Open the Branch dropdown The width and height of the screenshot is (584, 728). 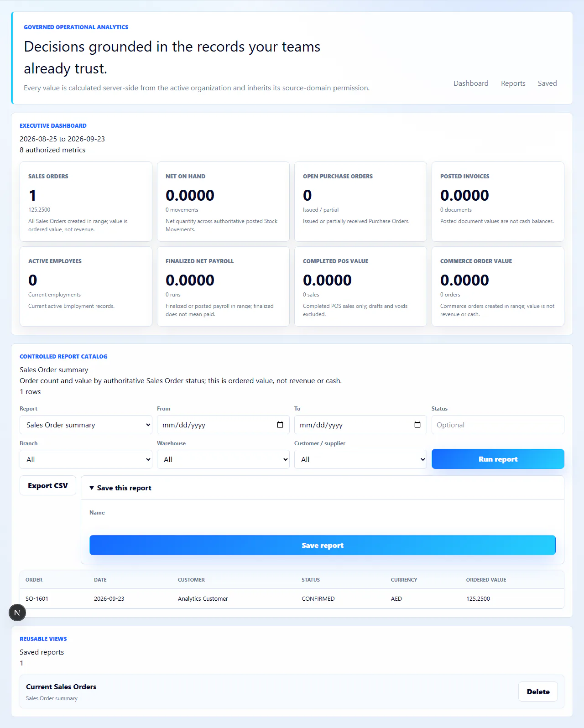[86, 459]
